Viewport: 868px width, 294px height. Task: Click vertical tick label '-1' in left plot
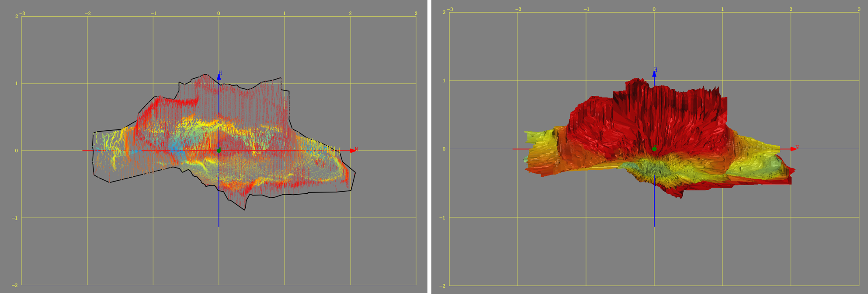16,218
